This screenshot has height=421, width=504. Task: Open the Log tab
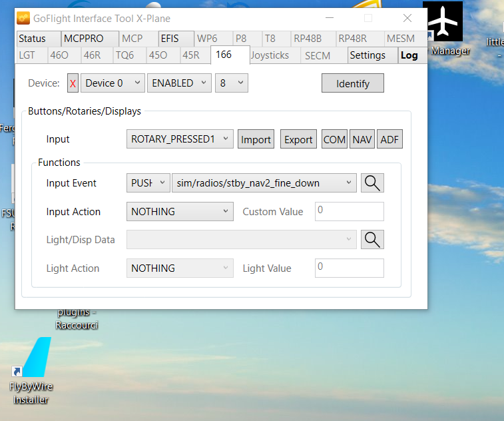click(412, 55)
